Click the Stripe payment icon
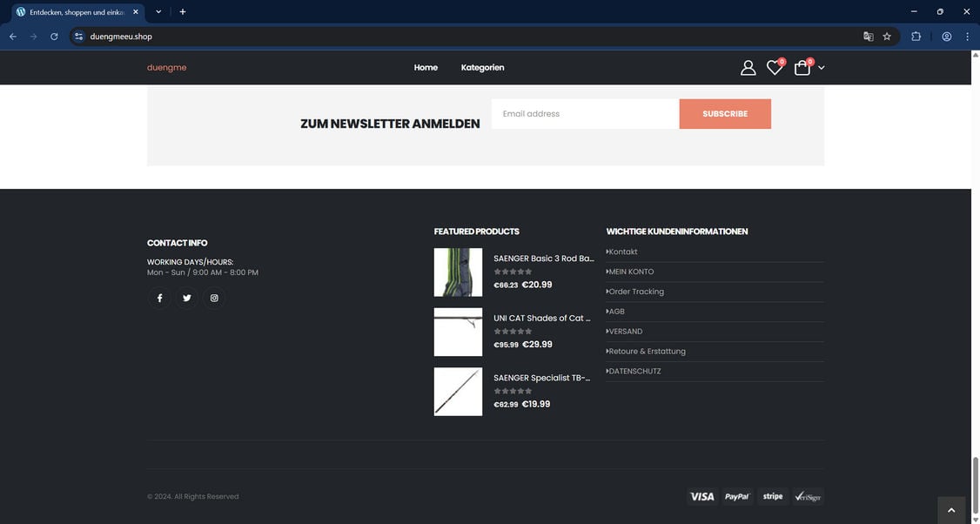Image resolution: width=980 pixels, height=524 pixels. click(773, 496)
